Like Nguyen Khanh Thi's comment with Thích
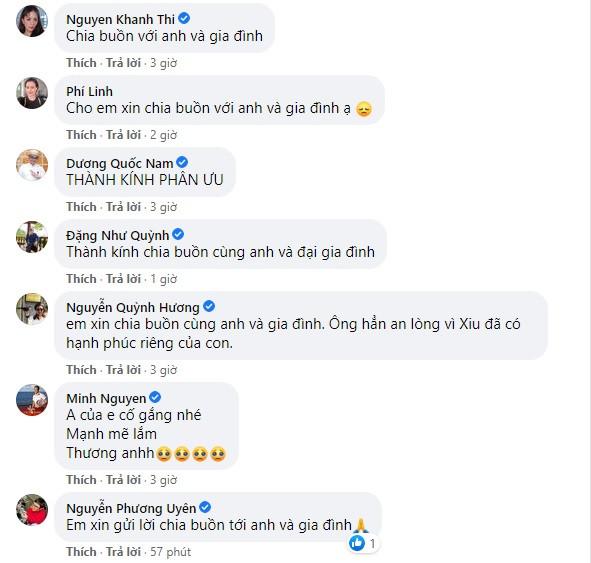 (x=81, y=63)
